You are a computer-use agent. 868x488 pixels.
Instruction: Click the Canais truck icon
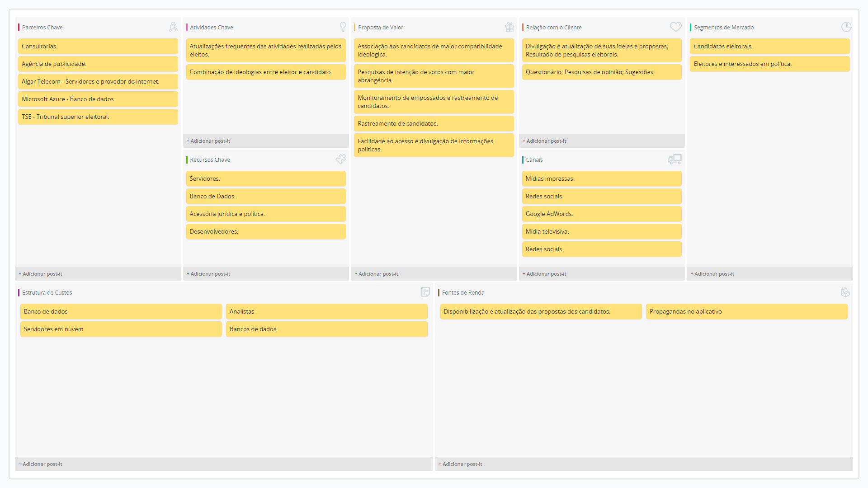(674, 159)
